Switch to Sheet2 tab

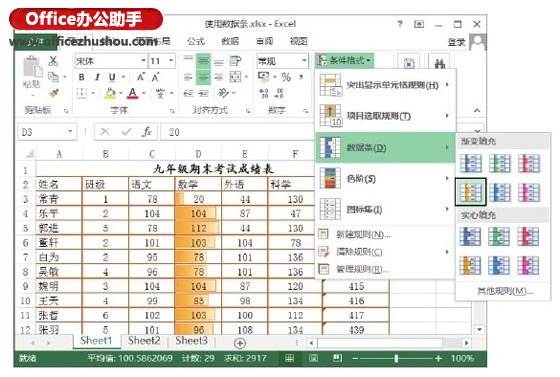(144, 341)
